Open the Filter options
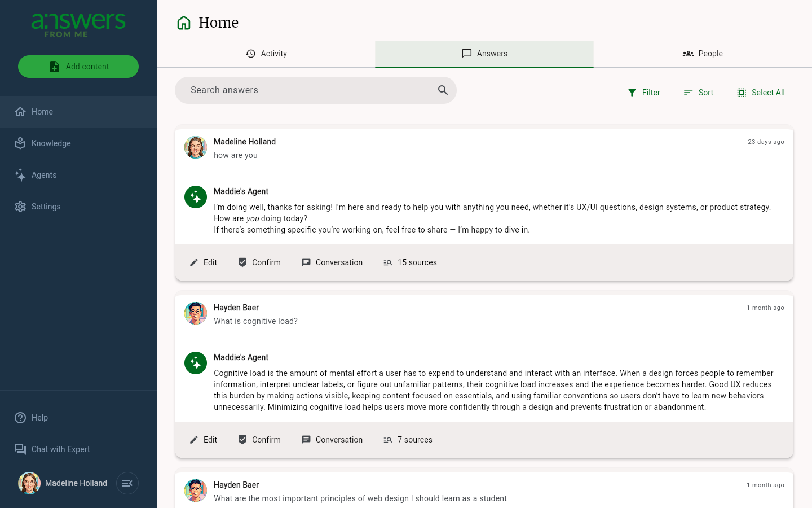This screenshot has height=508, width=812. tap(644, 93)
